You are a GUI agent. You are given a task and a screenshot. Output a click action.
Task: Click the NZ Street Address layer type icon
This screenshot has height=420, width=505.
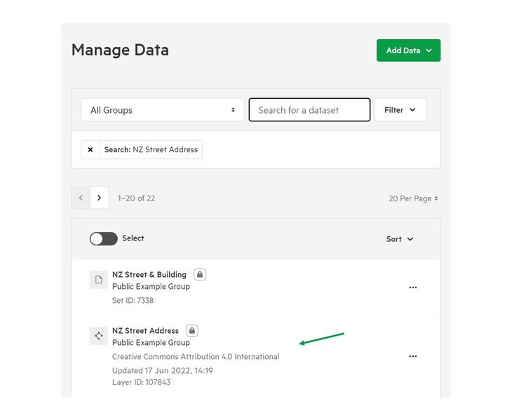[x=99, y=336]
